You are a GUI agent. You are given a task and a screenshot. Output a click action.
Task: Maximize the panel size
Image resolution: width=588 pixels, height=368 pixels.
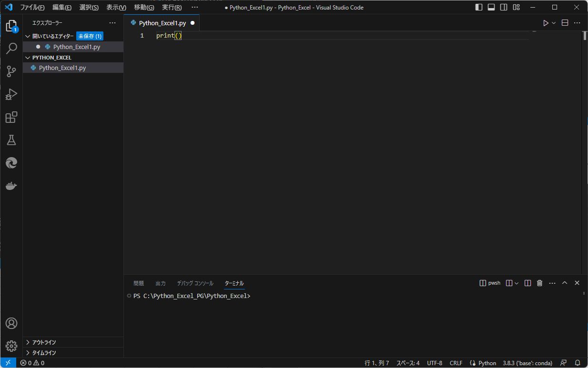565,283
